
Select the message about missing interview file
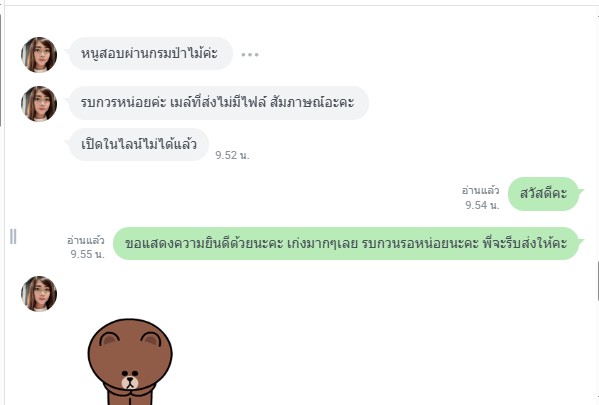[219, 103]
